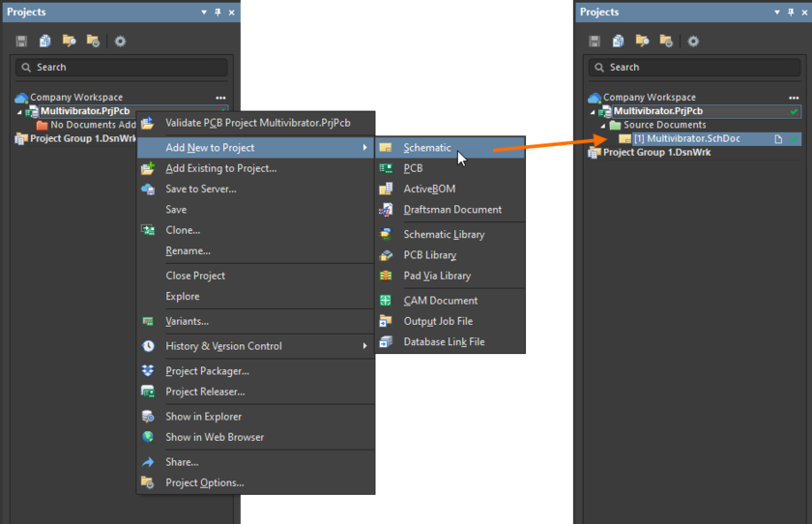Select Project Group 1.DsnWrk in right panel
812x524 pixels.
tap(656, 153)
